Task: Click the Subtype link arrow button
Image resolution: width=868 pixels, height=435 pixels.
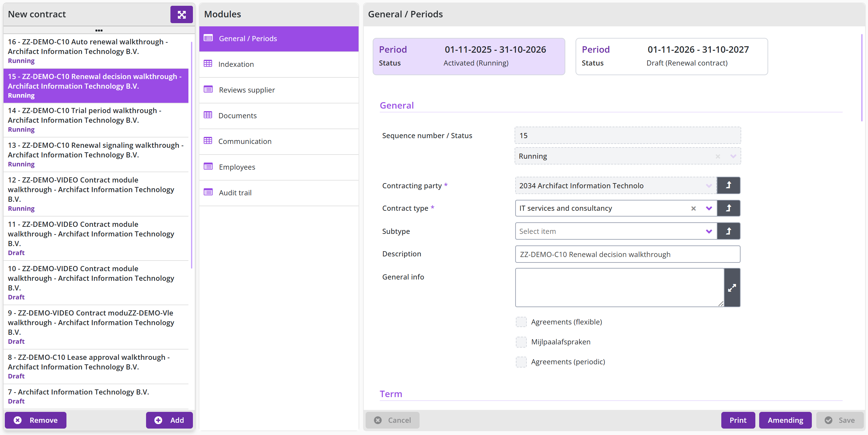Action: (728, 231)
